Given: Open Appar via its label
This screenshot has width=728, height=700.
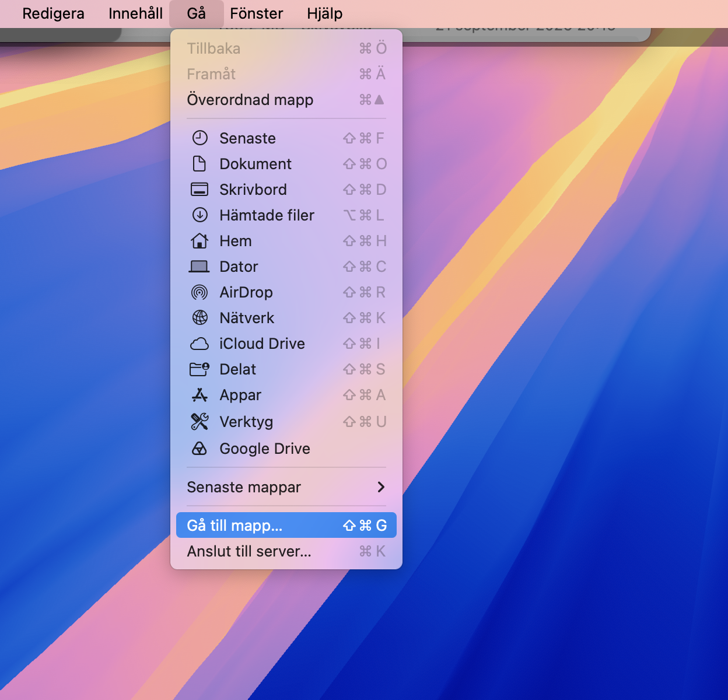Looking at the screenshot, I should 240,395.
